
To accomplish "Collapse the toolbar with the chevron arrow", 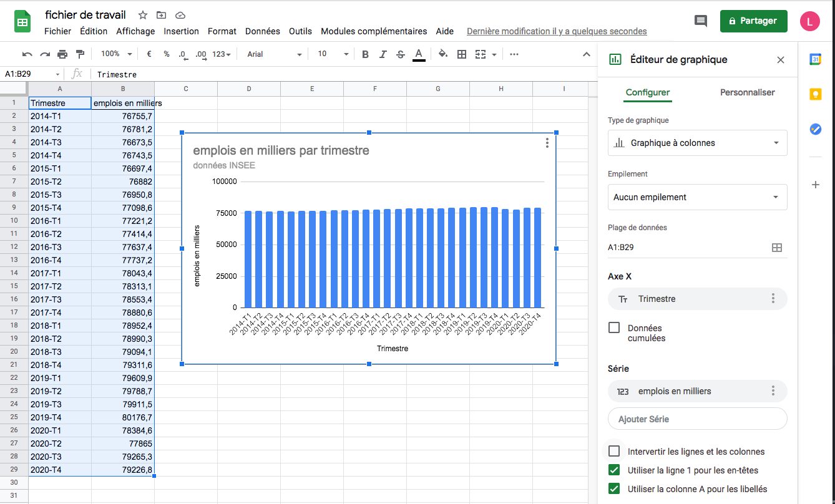I will (587, 54).
